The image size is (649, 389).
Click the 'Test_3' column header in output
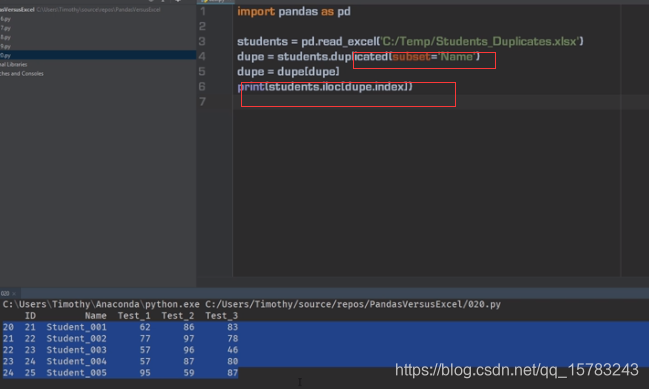pyautogui.click(x=222, y=316)
